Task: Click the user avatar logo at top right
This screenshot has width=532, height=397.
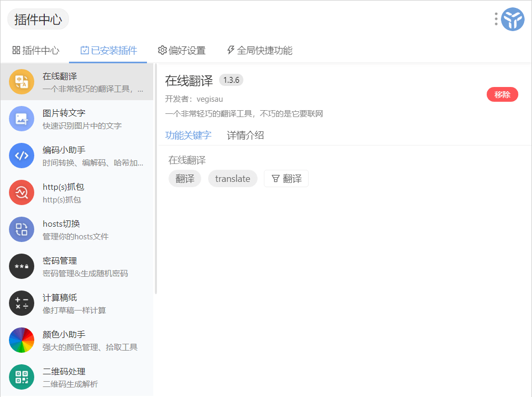Action: pos(512,20)
